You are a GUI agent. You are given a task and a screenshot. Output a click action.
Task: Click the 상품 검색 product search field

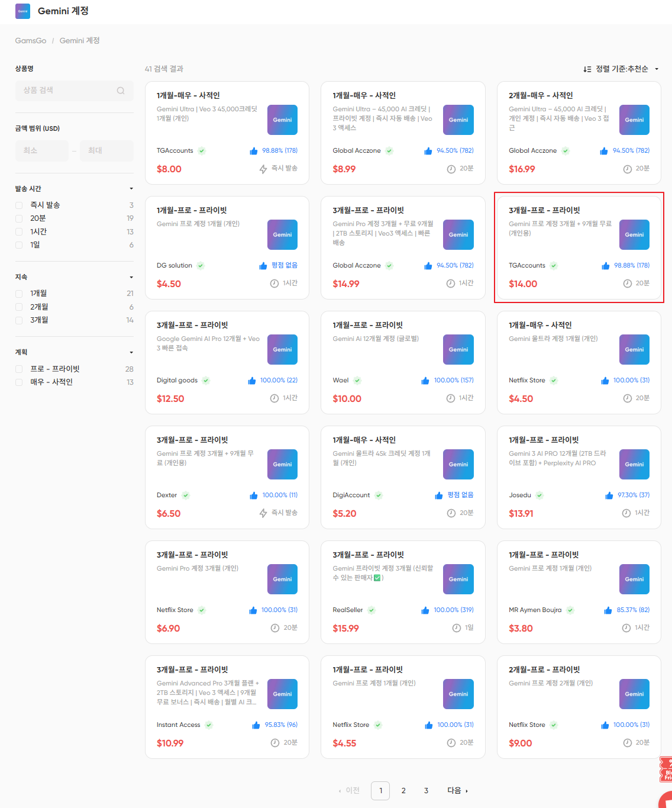pos(74,91)
